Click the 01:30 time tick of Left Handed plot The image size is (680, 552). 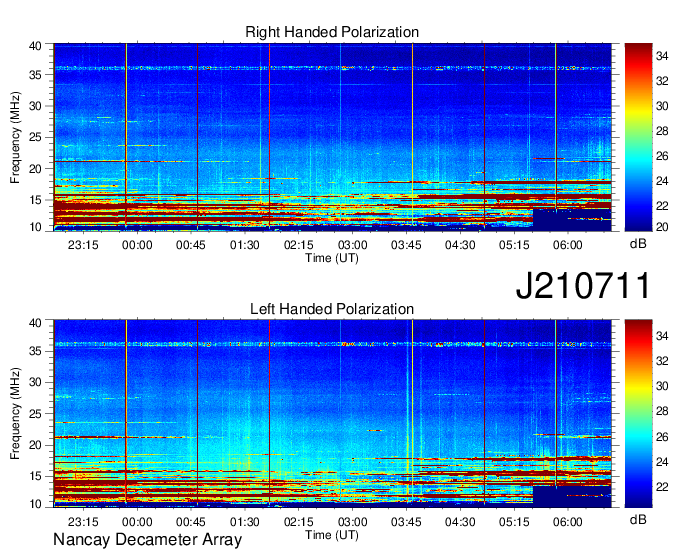pyautogui.click(x=245, y=521)
